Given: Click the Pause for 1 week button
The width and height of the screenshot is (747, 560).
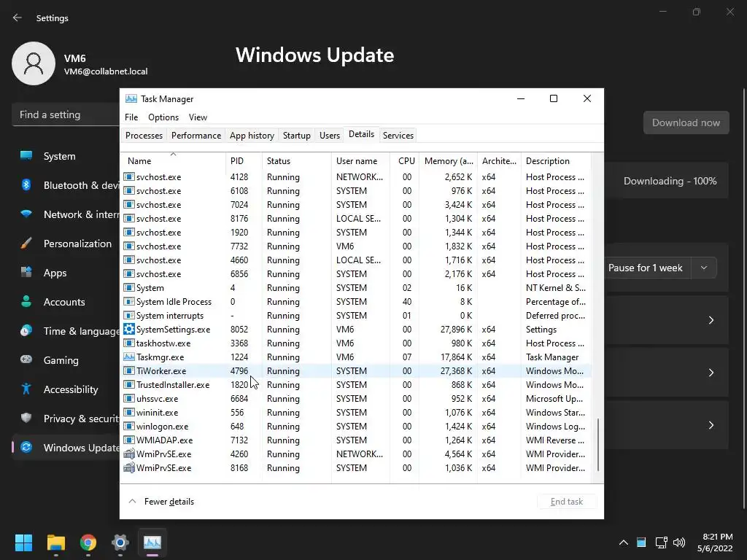Looking at the screenshot, I should click(x=645, y=268).
